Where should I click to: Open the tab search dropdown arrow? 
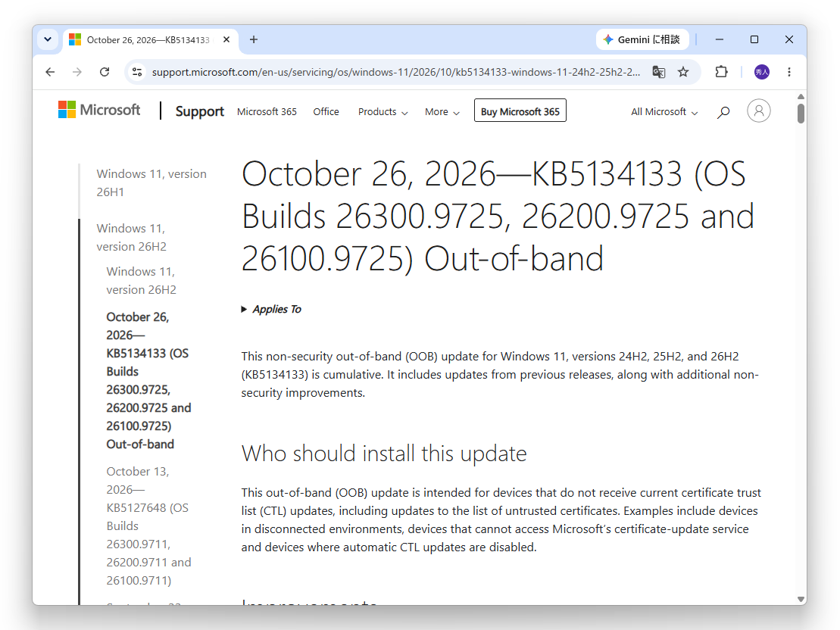coord(48,39)
